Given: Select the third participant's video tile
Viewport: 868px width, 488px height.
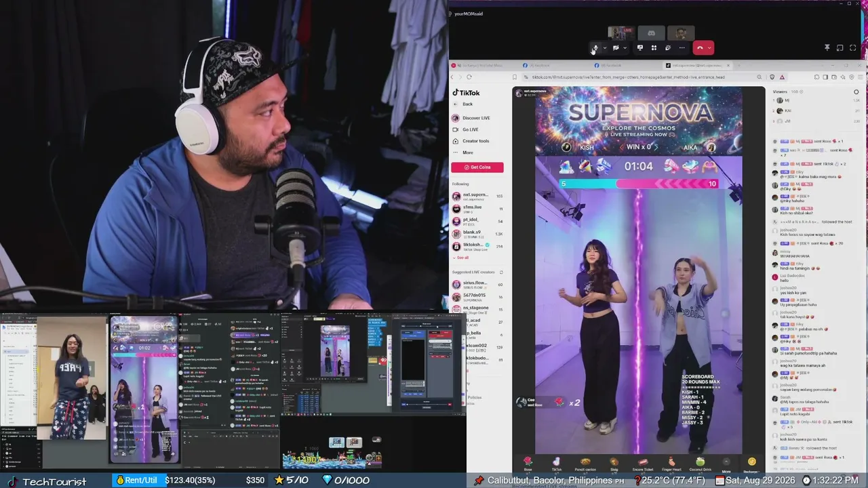Looking at the screenshot, I should (681, 33).
